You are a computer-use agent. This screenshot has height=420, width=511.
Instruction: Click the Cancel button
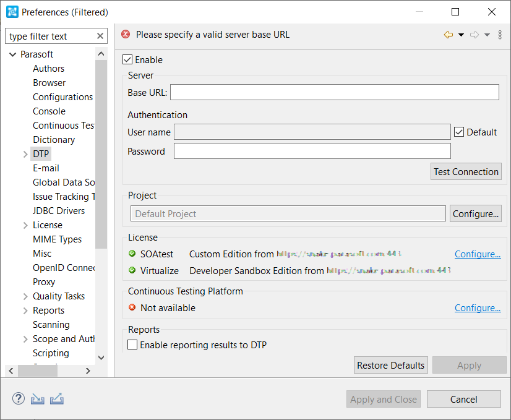click(464, 399)
